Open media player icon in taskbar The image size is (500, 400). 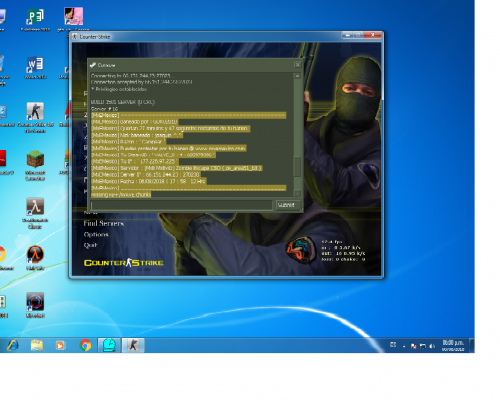click(60, 345)
